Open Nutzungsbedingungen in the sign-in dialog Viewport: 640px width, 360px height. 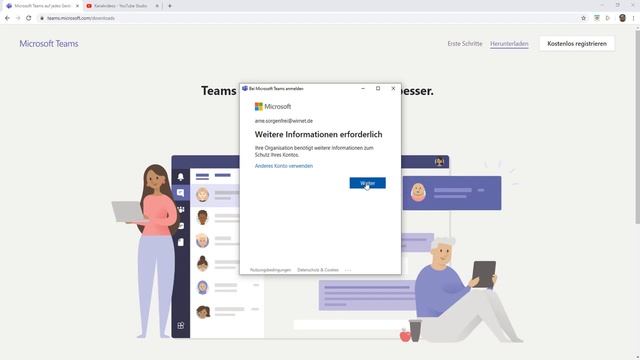[270, 270]
